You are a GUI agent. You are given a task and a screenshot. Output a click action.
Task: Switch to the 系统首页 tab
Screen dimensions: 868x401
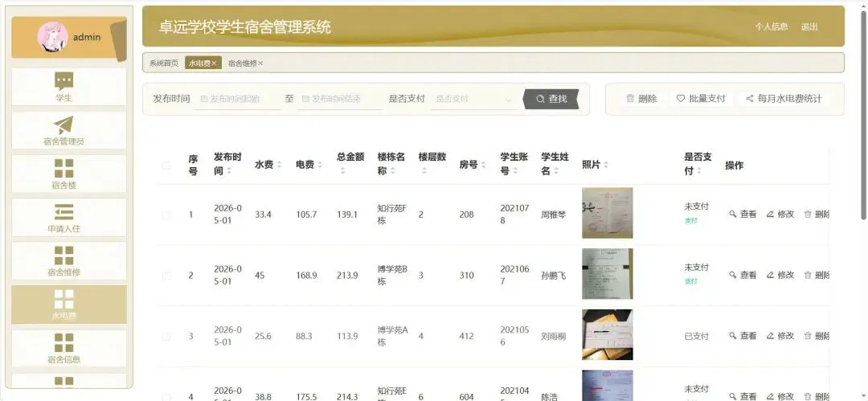164,63
